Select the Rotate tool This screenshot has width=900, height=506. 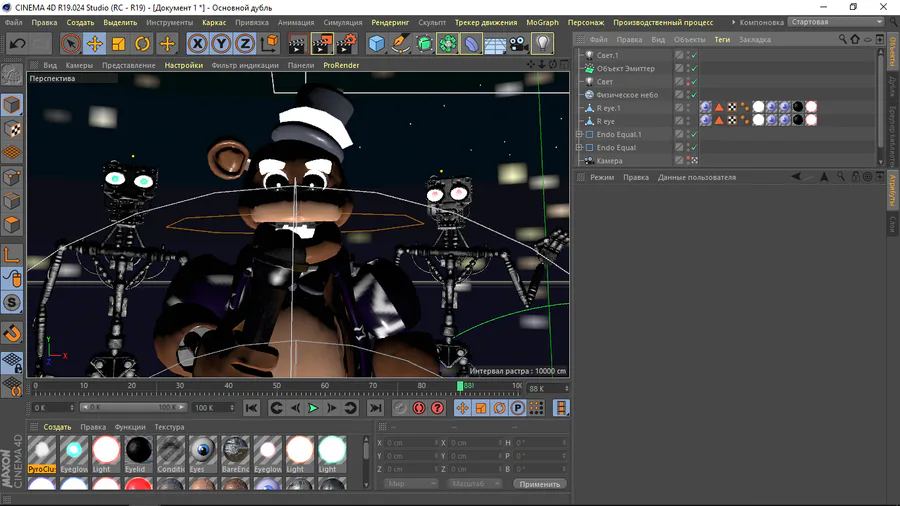(x=142, y=44)
